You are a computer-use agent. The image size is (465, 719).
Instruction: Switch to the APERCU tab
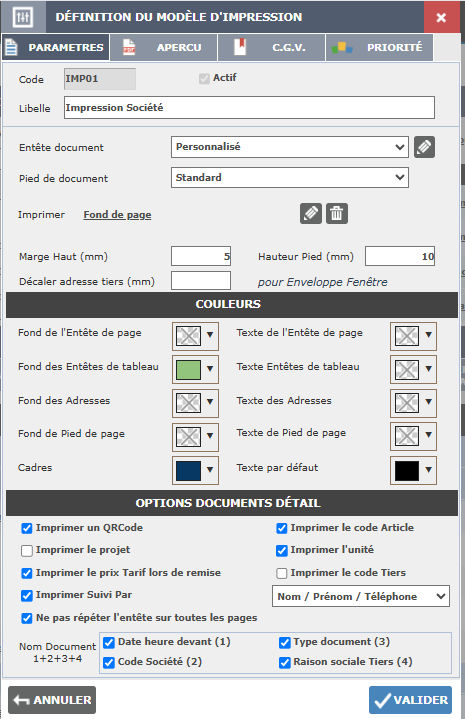(164, 47)
